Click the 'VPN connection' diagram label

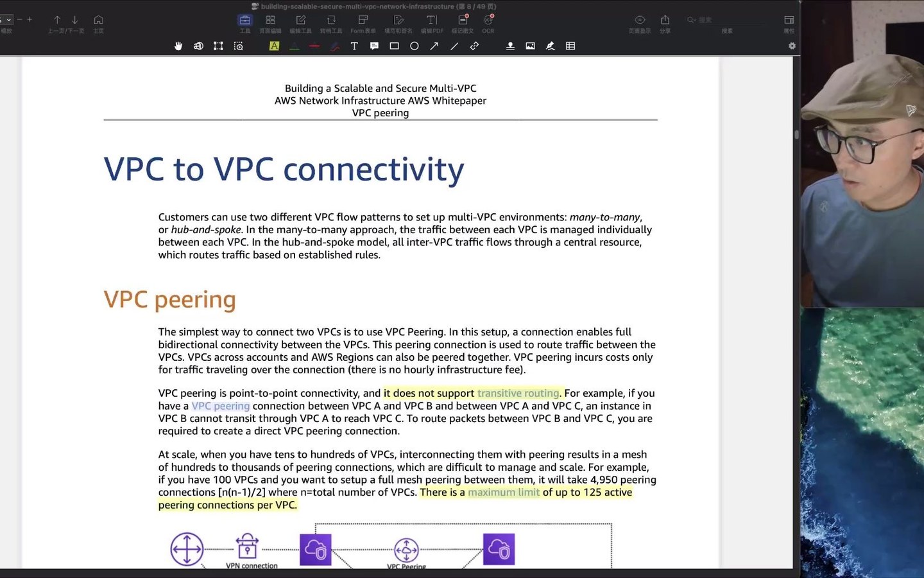tap(252, 566)
